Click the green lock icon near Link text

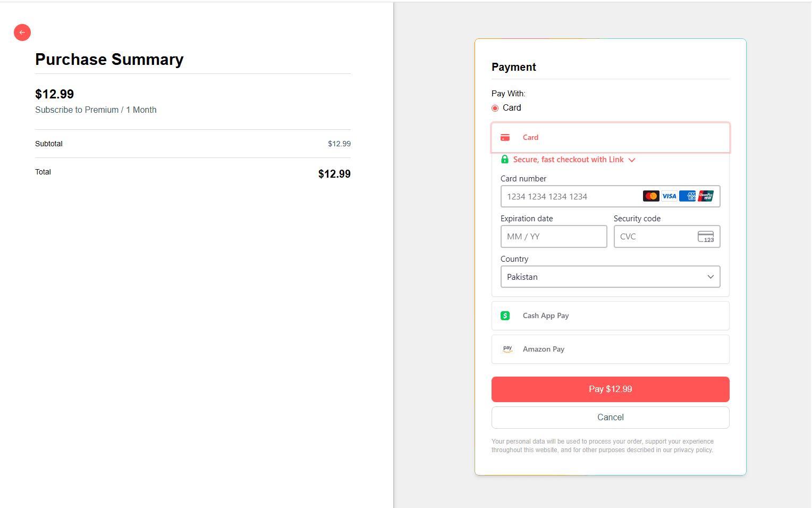click(x=504, y=159)
